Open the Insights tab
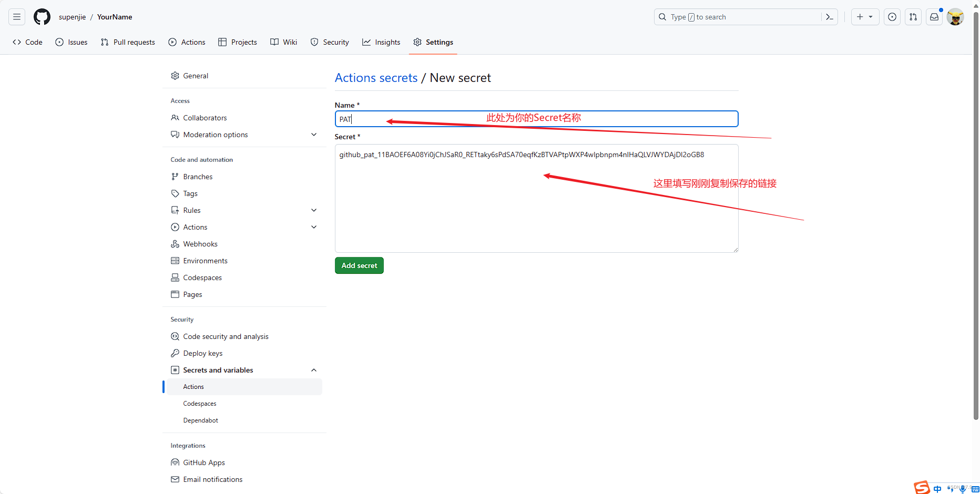Viewport: 980px width, 494px height. 381,42
